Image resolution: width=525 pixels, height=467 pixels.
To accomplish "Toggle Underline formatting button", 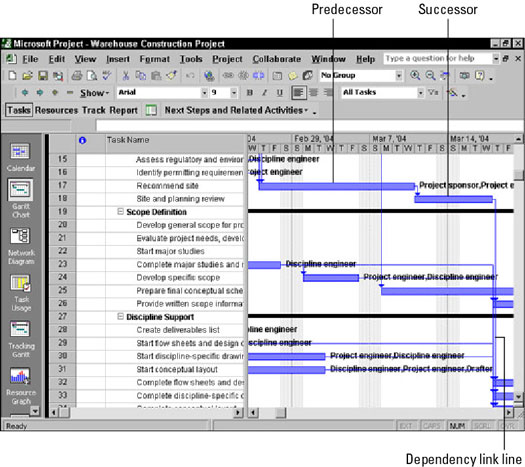I will (x=280, y=93).
